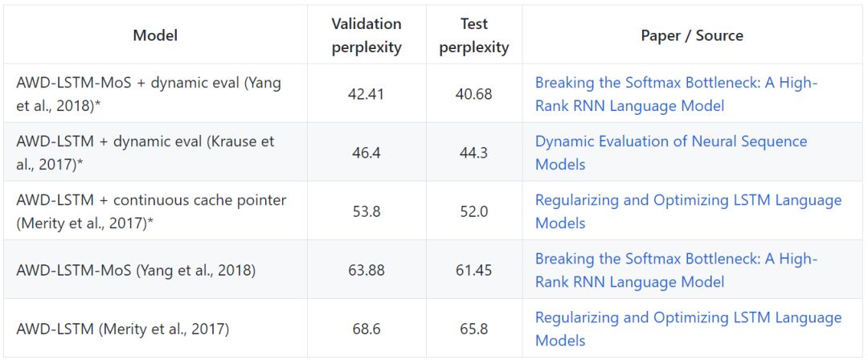This screenshot has height=360, width=868.
Task: Click the Validation perplexity column header
Action: coord(366,35)
